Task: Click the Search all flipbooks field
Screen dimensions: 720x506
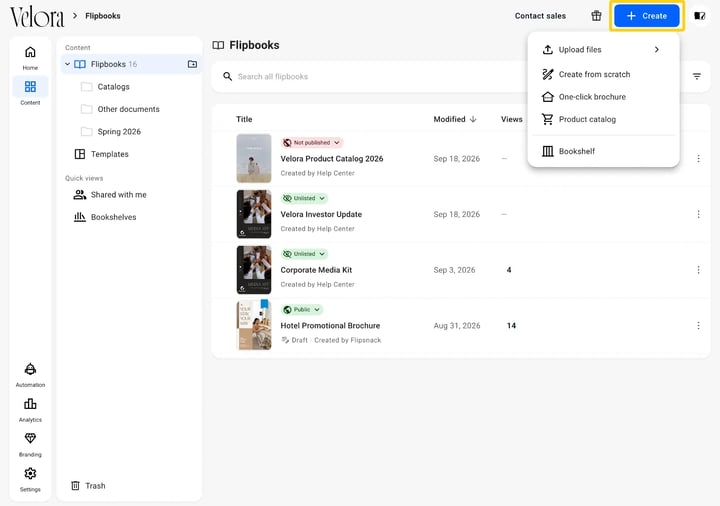Action: click(367, 77)
